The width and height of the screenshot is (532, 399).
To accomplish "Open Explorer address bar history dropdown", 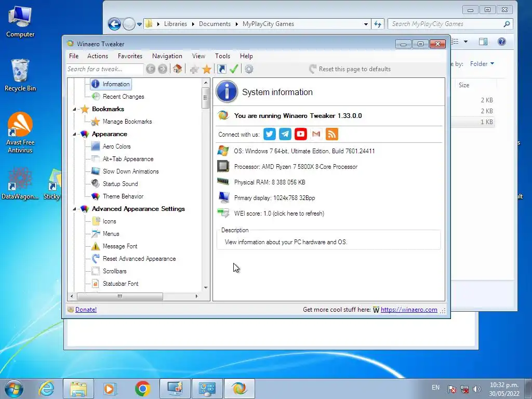I will [366, 24].
